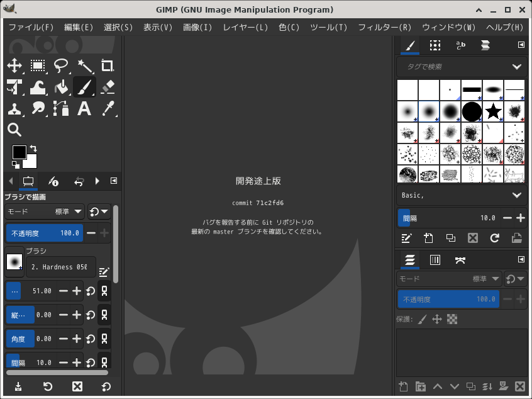This screenshot has height=399, width=532.
Task: Activate the Zoom magnifier tool
Action: click(14, 130)
